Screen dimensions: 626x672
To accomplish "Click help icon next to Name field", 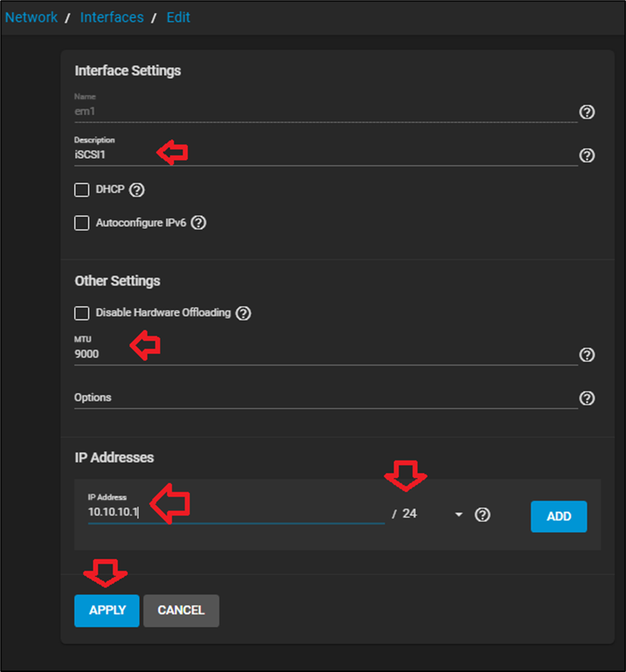I will (587, 112).
